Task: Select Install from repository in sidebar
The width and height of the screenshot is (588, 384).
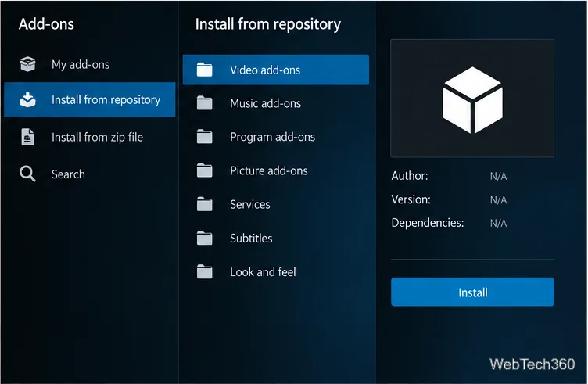Action: (x=90, y=100)
